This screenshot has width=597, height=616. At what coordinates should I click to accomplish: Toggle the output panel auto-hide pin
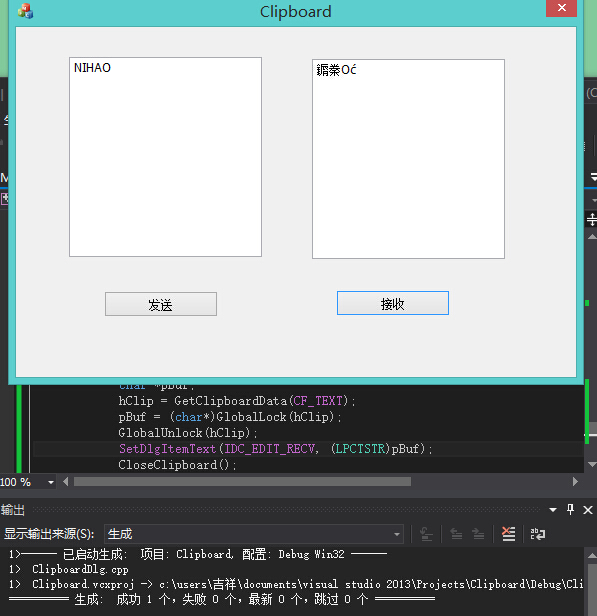coord(571,510)
